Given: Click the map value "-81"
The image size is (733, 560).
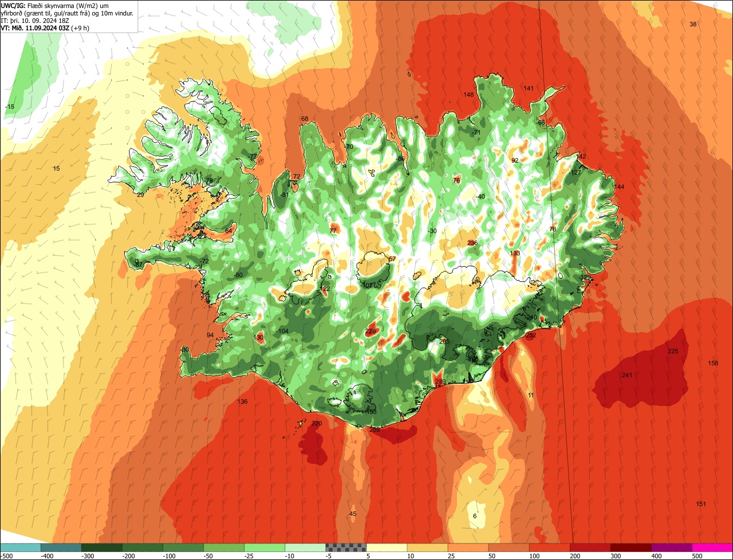Looking at the screenshot, I should (x=285, y=195).
